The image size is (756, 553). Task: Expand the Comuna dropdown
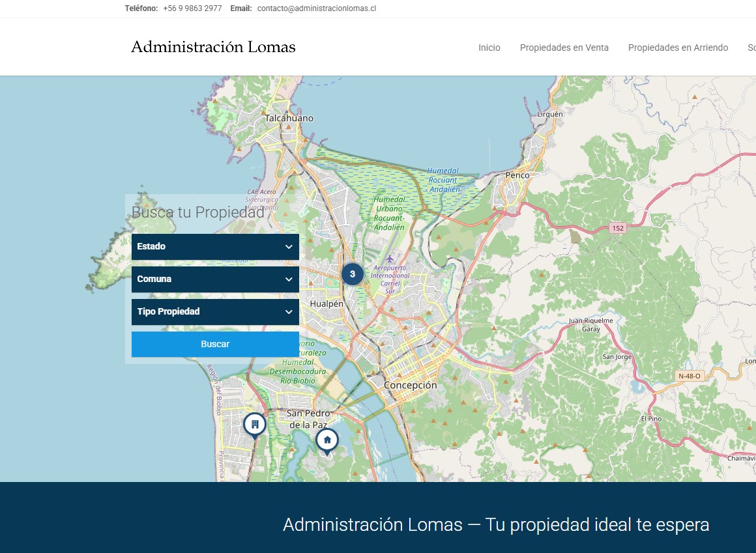pos(215,279)
